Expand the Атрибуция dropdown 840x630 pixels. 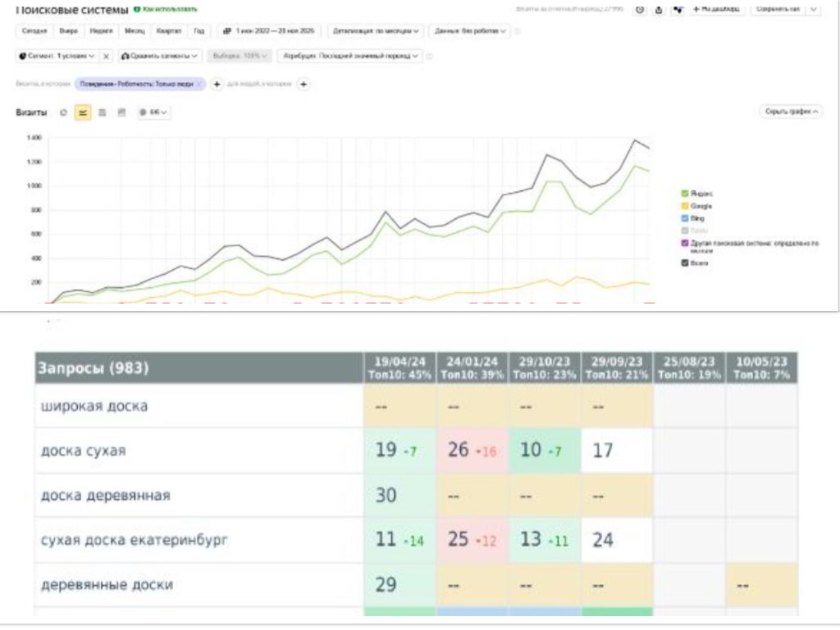coord(350,56)
